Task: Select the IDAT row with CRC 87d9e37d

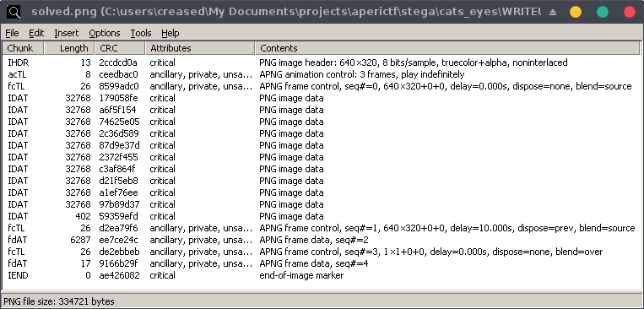Action: [x=322, y=145]
